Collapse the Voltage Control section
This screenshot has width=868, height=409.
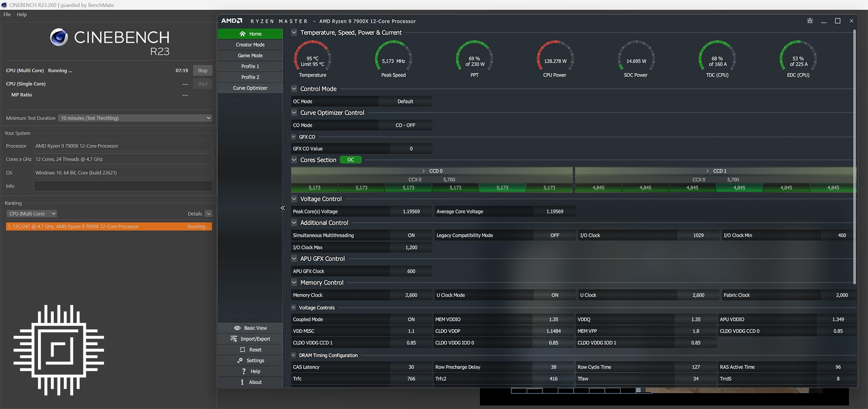[x=294, y=199]
